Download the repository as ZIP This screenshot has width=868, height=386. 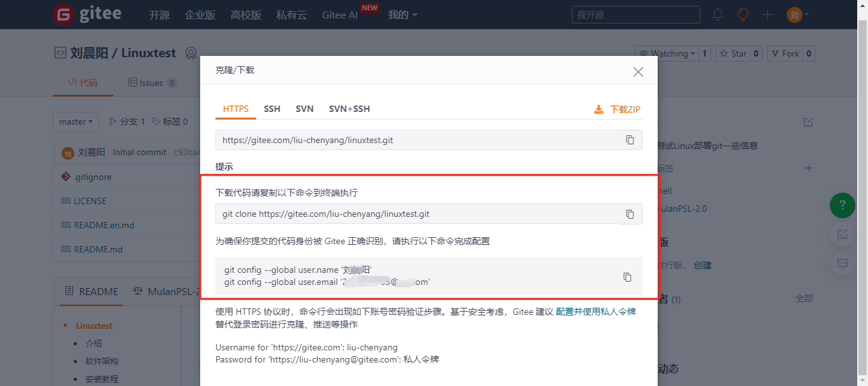point(617,109)
